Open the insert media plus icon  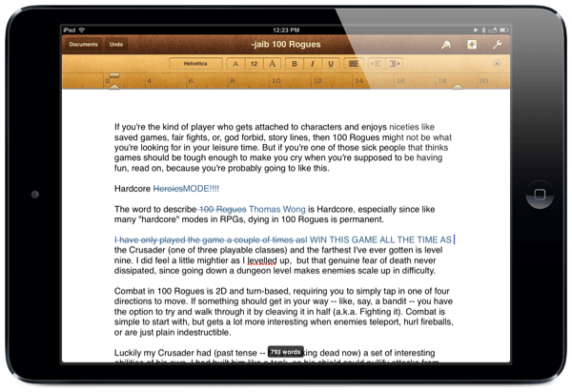tap(472, 45)
